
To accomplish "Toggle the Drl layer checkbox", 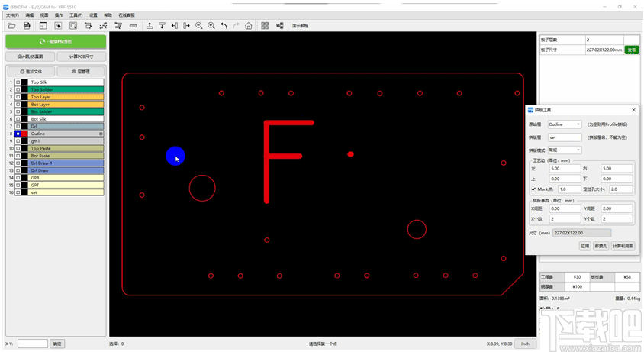I will click(x=18, y=126).
